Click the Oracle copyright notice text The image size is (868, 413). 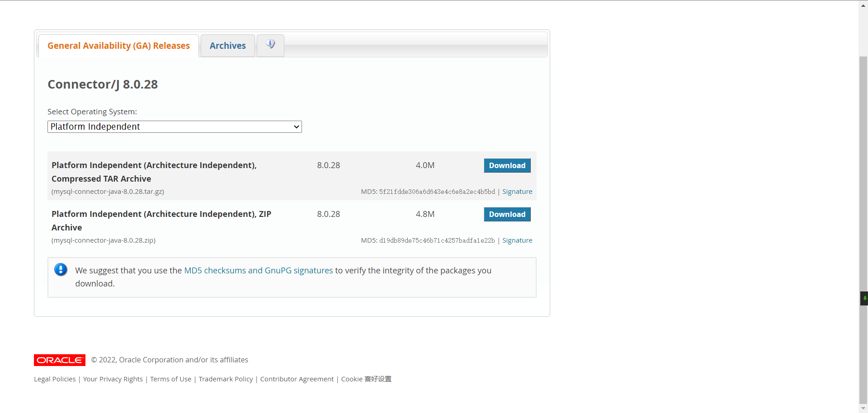tap(170, 360)
